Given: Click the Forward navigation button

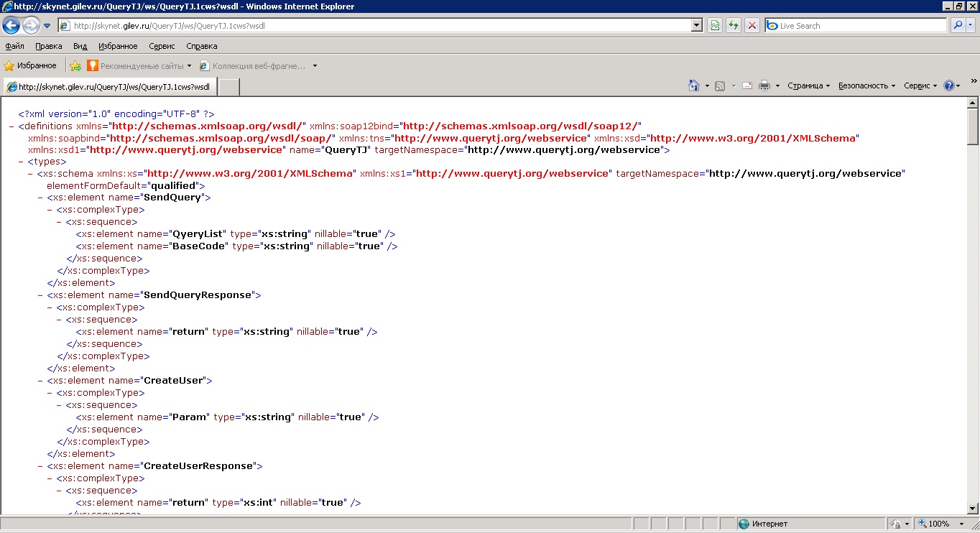Looking at the screenshot, I should click(x=31, y=26).
